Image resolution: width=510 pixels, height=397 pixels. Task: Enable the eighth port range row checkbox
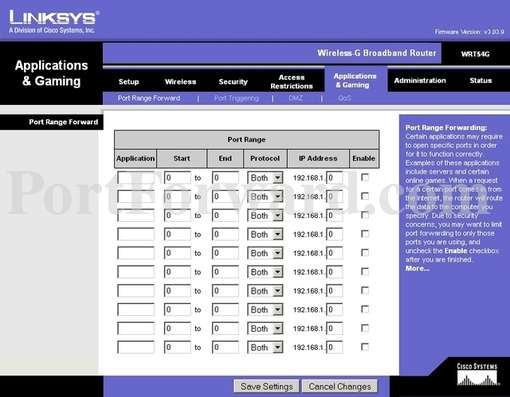pyautogui.click(x=365, y=309)
